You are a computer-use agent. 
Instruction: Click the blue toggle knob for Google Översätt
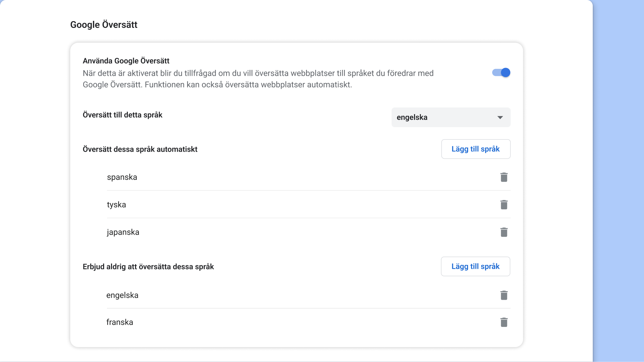(x=505, y=72)
